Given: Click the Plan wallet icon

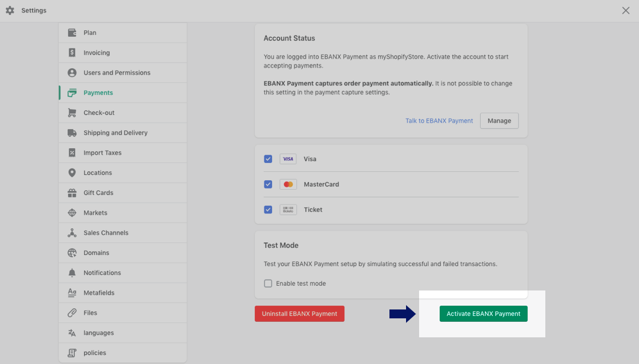Looking at the screenshot, I should [x=72, y=33].
